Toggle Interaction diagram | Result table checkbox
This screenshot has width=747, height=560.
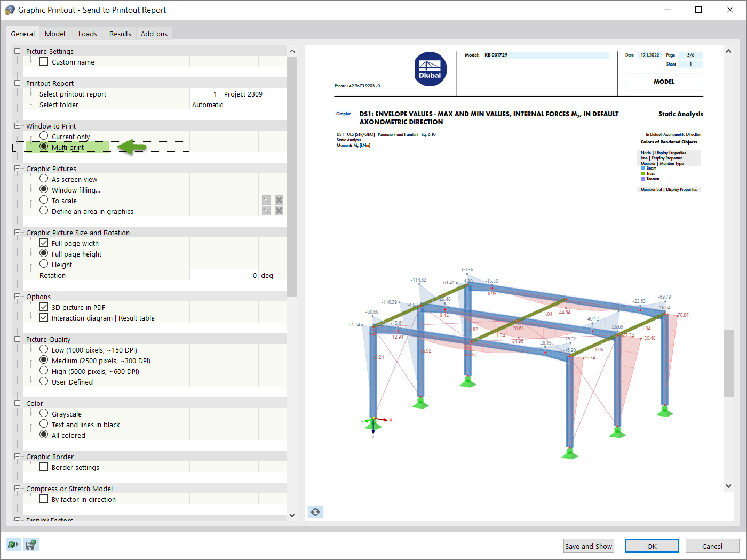tap(44, 317)
